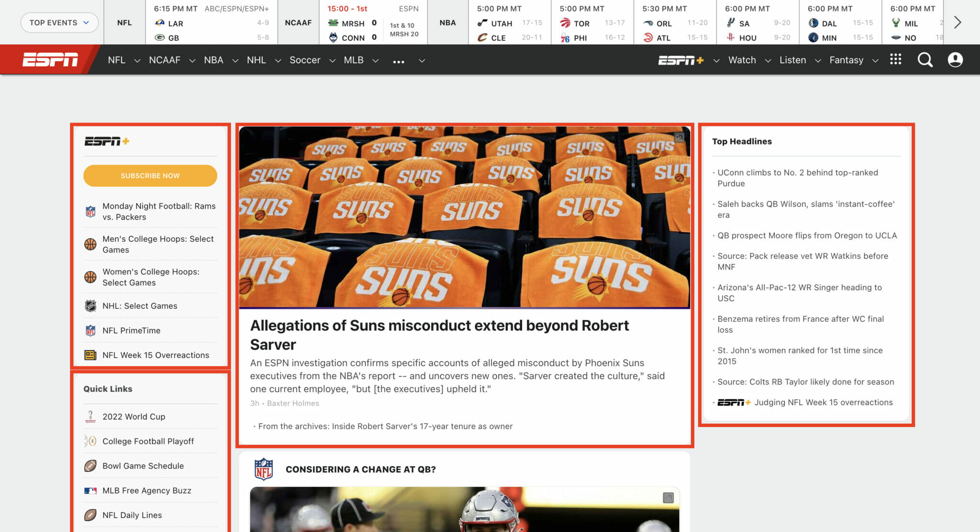
Task: Expand the Fantasy dropdown chevron
Action: point(875,61)
